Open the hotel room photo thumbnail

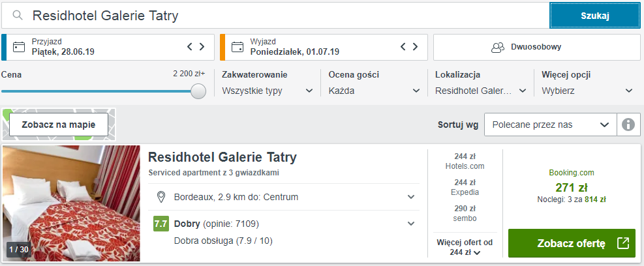point(72,203)
